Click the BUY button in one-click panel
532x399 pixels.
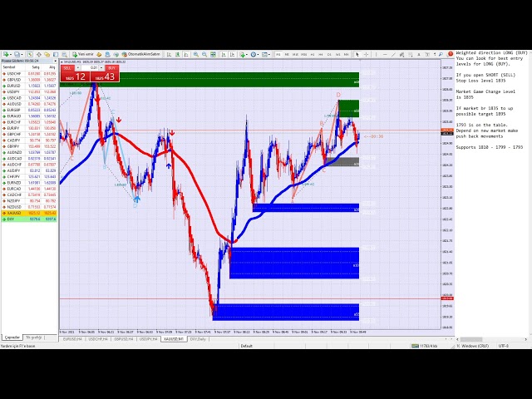(111, 68)
